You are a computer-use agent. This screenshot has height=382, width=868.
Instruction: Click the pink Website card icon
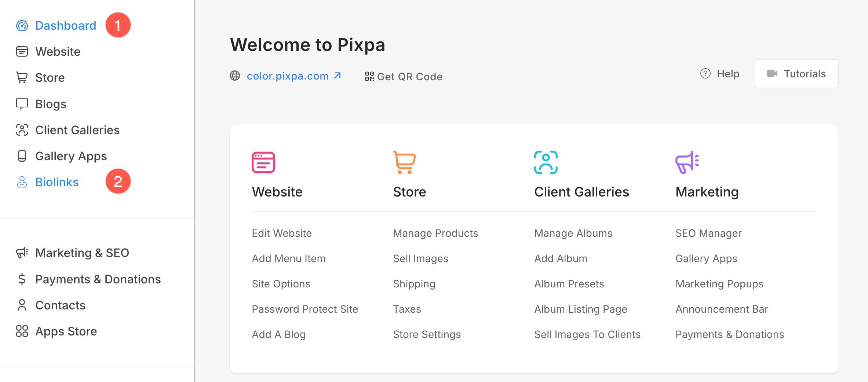click(x=263, y=162)
